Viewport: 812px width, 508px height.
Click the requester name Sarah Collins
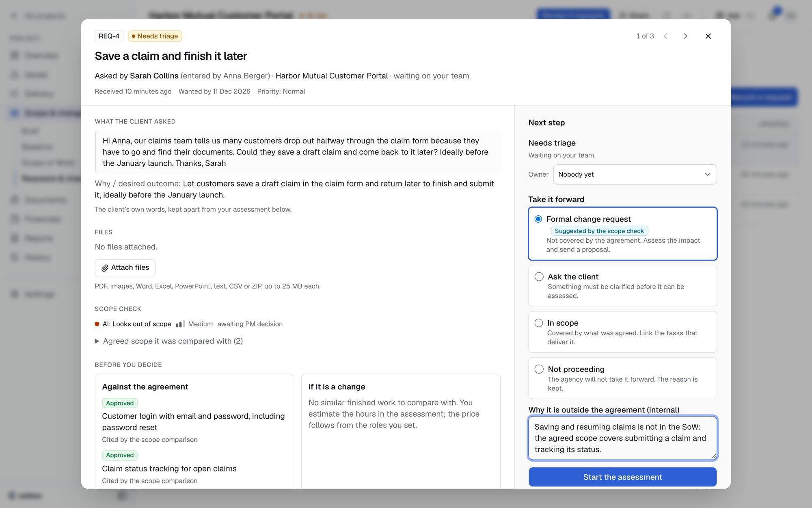point(154,76)
